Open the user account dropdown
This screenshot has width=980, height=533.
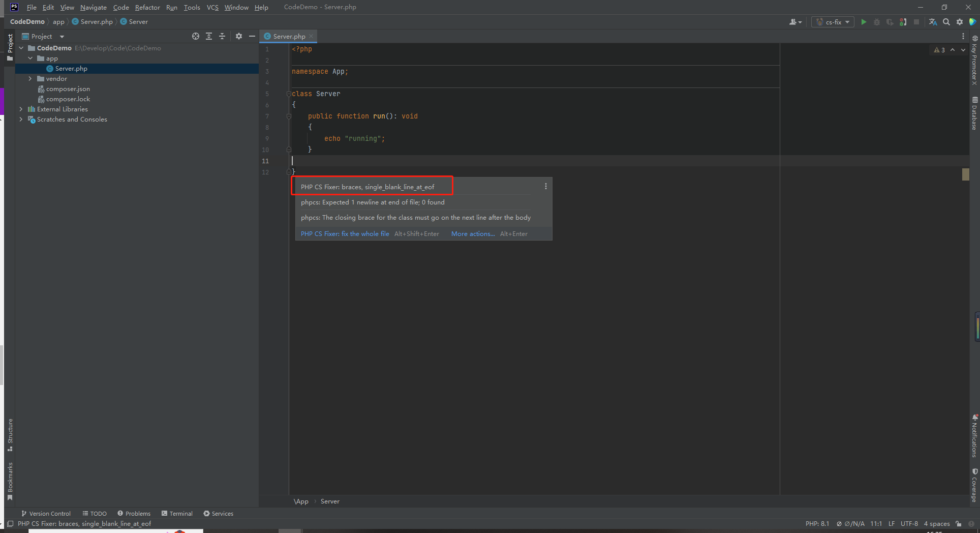click(795, 22)
